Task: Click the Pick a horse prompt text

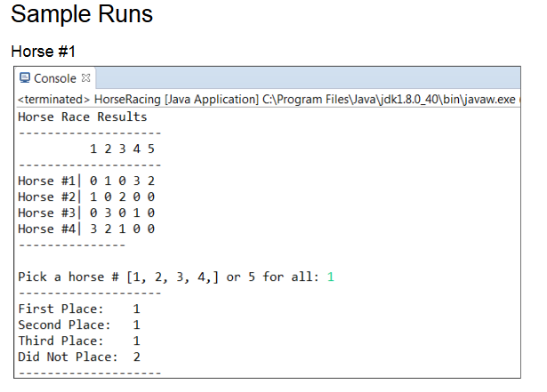Action: coord(169,276)
